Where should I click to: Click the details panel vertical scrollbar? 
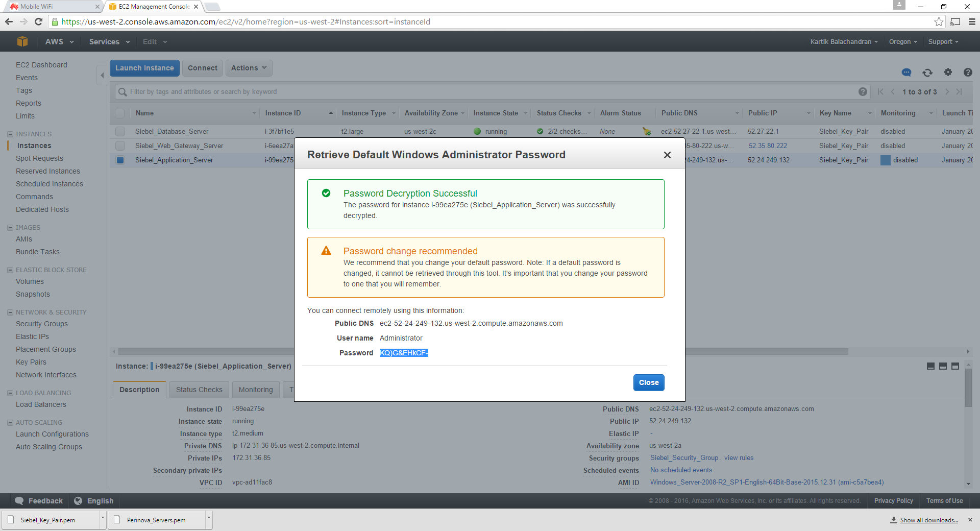click(x=968, y=388)
